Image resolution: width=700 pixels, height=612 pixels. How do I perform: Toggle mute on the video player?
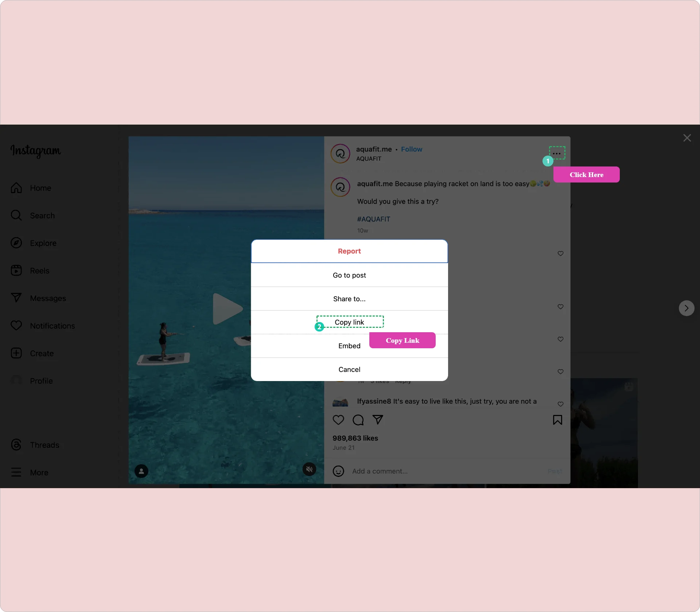pos(310,470)
